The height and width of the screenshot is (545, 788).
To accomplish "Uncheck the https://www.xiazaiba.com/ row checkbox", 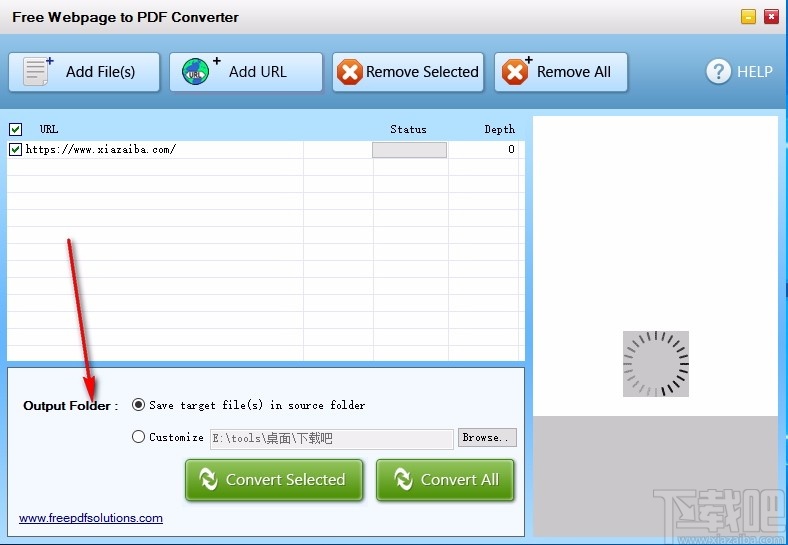I will coord(16,149).
